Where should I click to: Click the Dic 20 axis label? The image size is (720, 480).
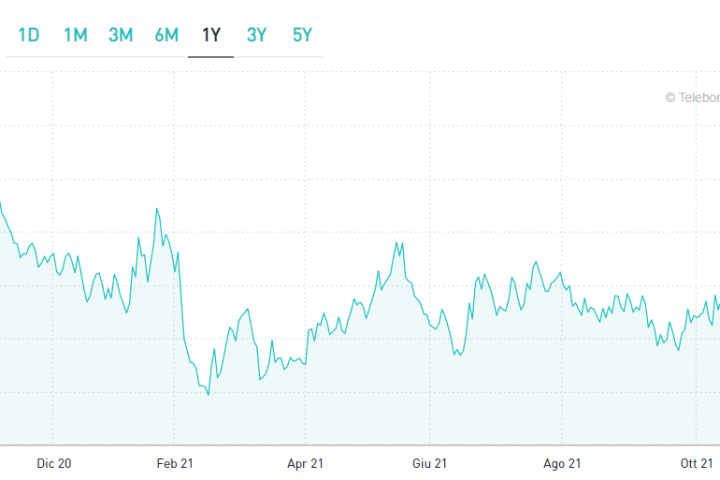tap(54, 463)
